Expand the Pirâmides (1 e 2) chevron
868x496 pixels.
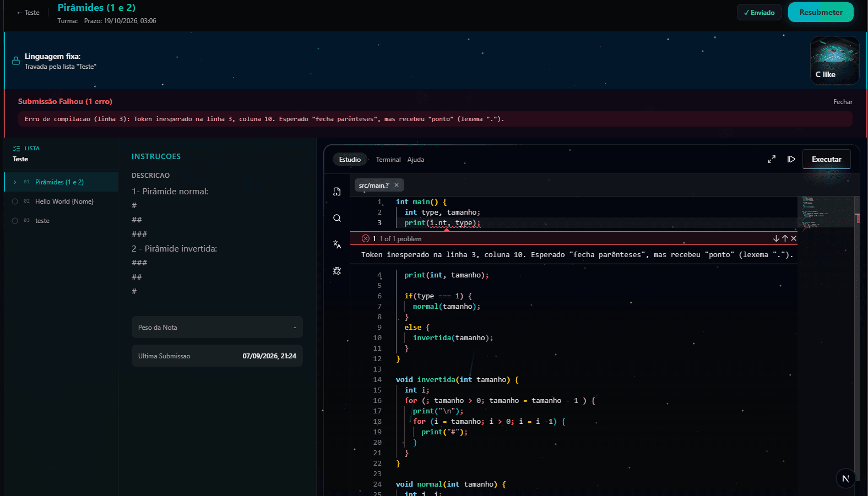[x=15, y=182]
